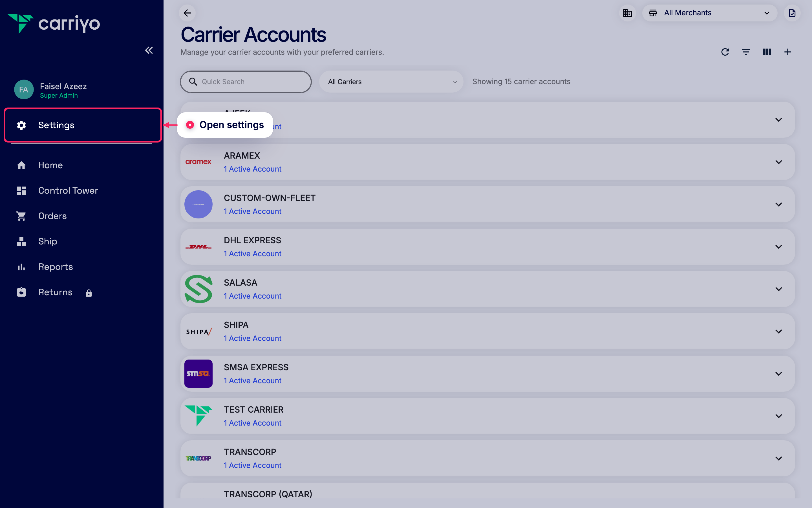Click SHIPA 1 Active Account link
The height and width of the screenshot is (508, 812).
253,338
